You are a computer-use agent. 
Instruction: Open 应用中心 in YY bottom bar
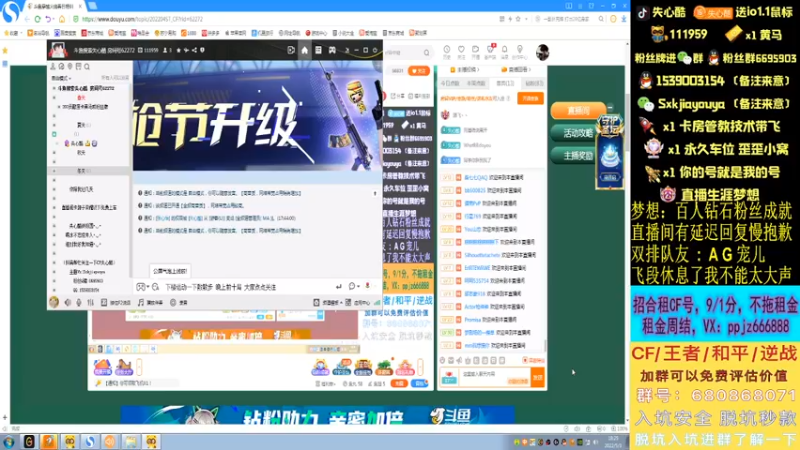click(358, 303)
